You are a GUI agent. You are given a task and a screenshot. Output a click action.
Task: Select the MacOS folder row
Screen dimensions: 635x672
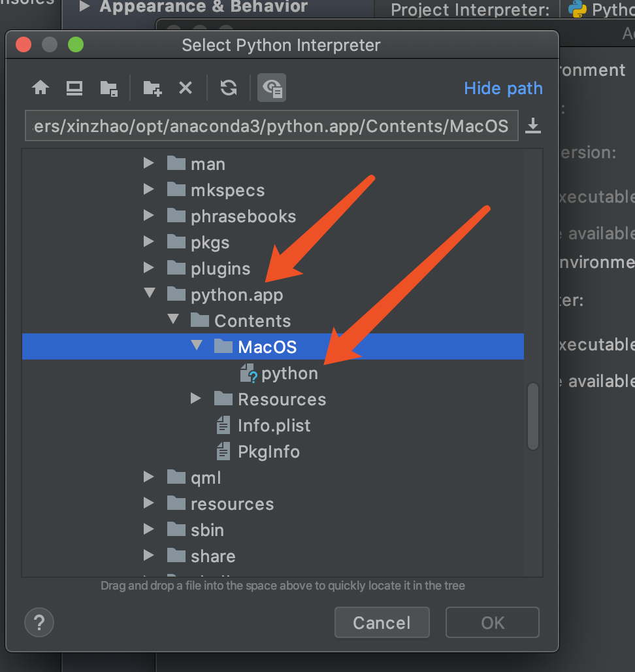273,346
